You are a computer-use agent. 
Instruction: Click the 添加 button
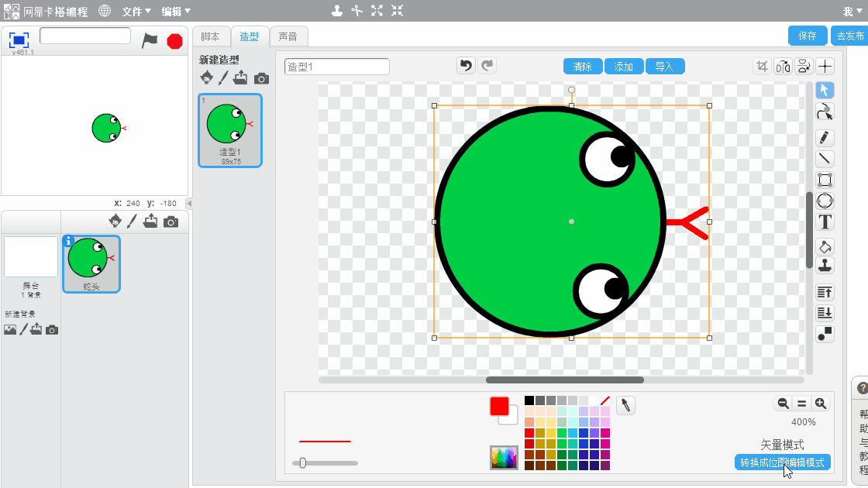pyautogui.click(x=624, y=67)
